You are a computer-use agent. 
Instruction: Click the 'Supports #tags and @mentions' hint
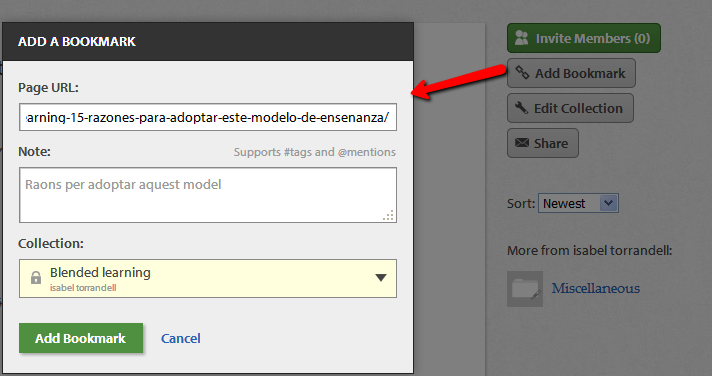315,152
